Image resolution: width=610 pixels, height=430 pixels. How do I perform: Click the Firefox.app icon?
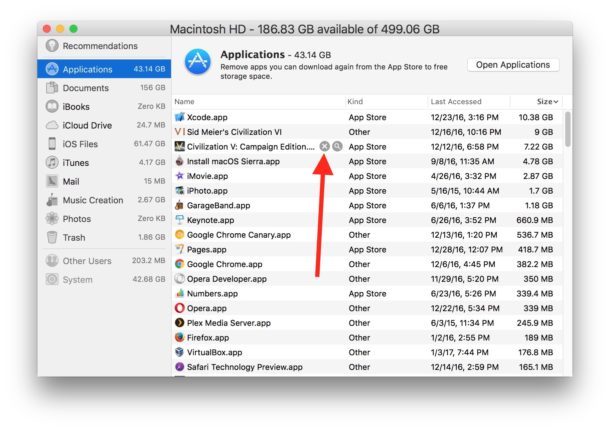pos(179,338)
